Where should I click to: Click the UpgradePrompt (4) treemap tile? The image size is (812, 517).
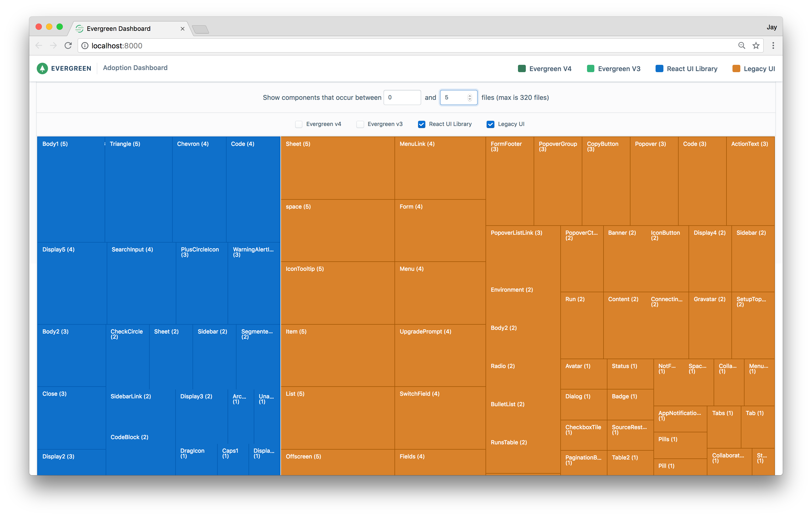[440, 355]
